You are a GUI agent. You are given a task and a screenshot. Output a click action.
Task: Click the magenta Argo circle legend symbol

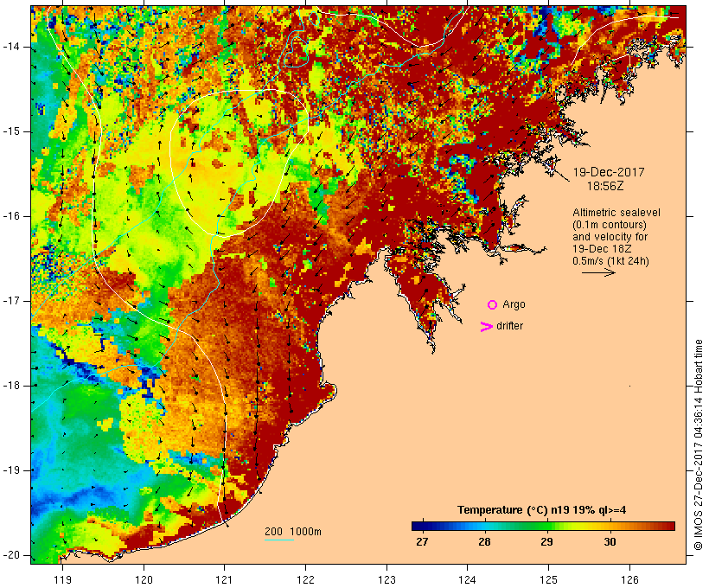pos(493,305)
